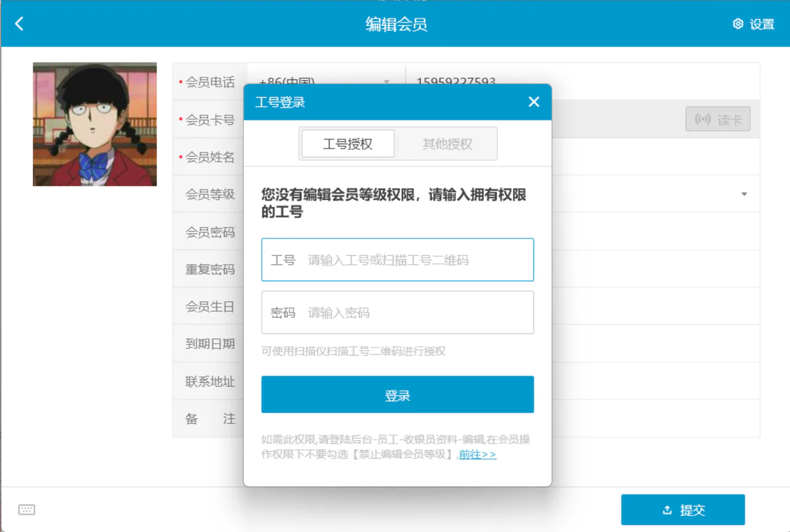Click the 编辑会员 page title

click(396, 24)
